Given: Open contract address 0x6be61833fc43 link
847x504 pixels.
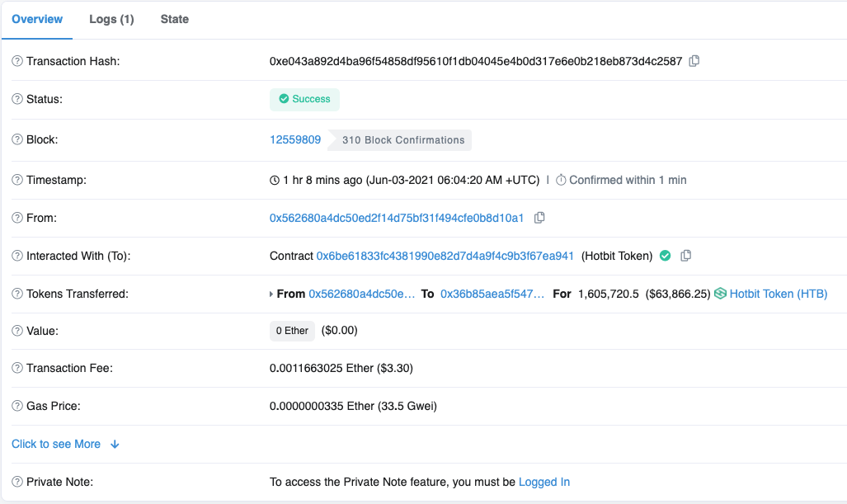Looking at the screenshot, I should [445, 257].
